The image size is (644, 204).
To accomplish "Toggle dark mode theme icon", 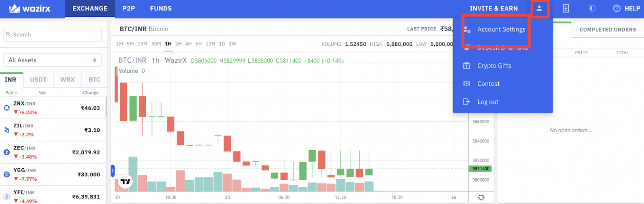I will coord(592,8).
